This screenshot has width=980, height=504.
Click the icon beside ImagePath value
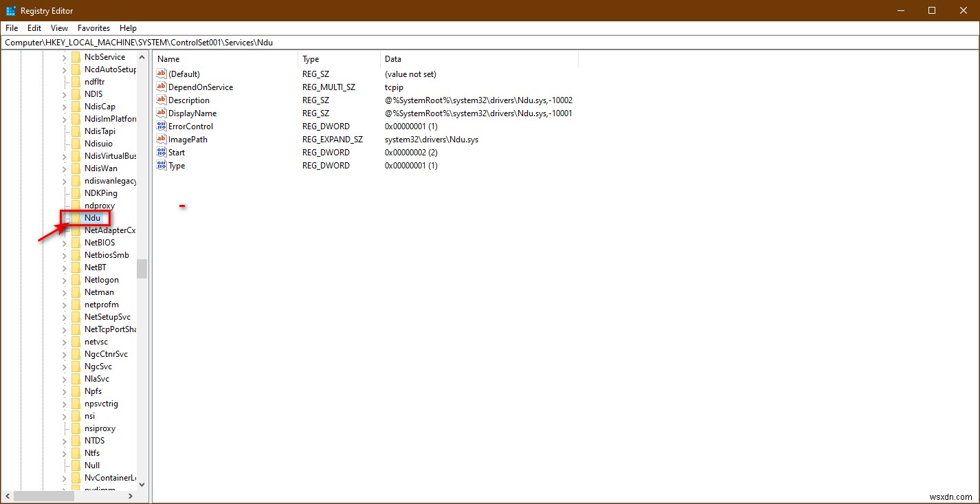point(161,139)
